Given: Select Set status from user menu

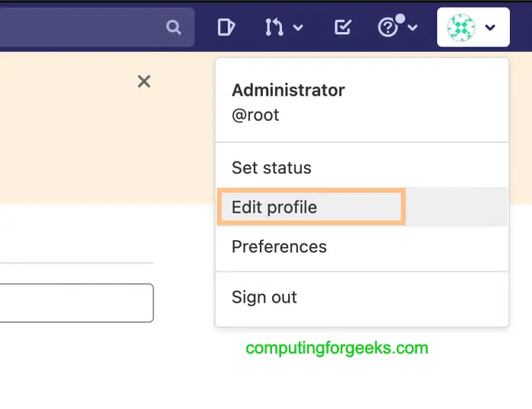Looking at the screenshot, I should click(271, 167).
